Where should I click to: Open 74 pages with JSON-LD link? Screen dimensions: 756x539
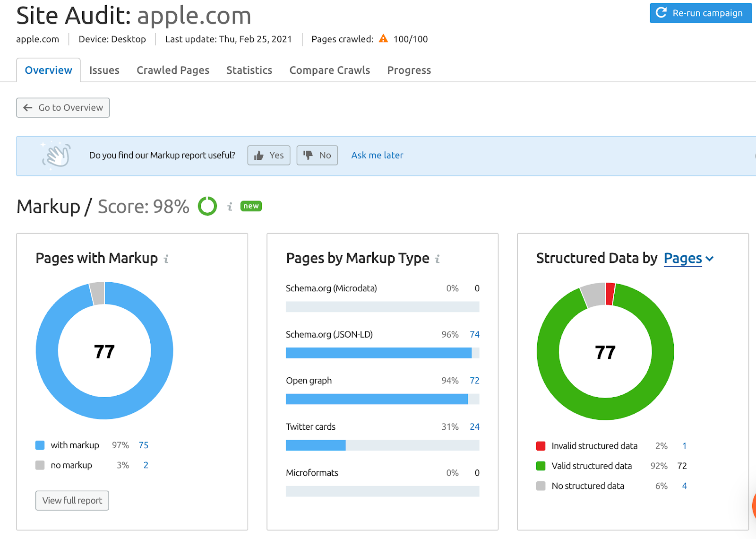click(x=474, y=334)
